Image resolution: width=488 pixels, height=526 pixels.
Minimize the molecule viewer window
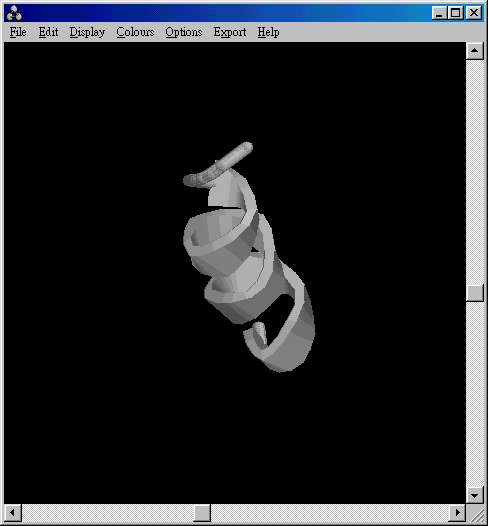coord(439,13)
